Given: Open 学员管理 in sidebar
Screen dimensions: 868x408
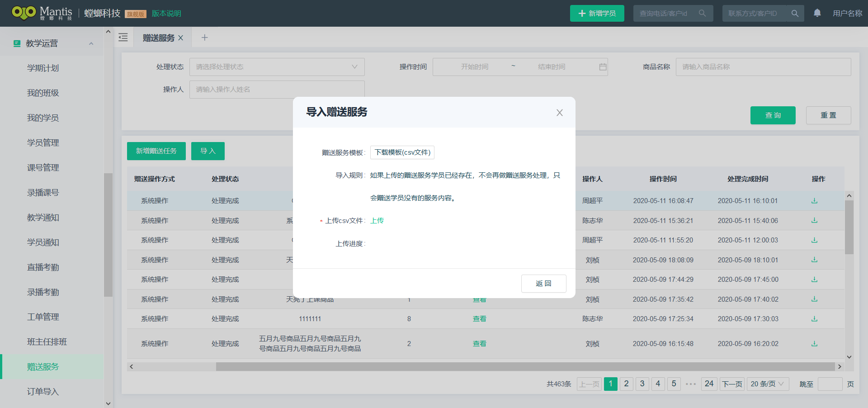Looking at the screenshot, I should click(x=43, y=142).
